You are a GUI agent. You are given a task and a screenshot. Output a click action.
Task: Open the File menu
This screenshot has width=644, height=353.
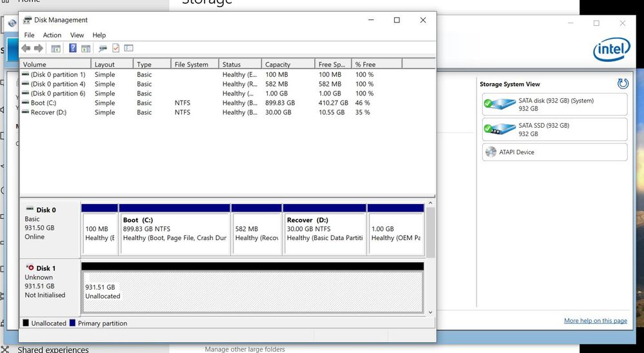pos(29,35)
